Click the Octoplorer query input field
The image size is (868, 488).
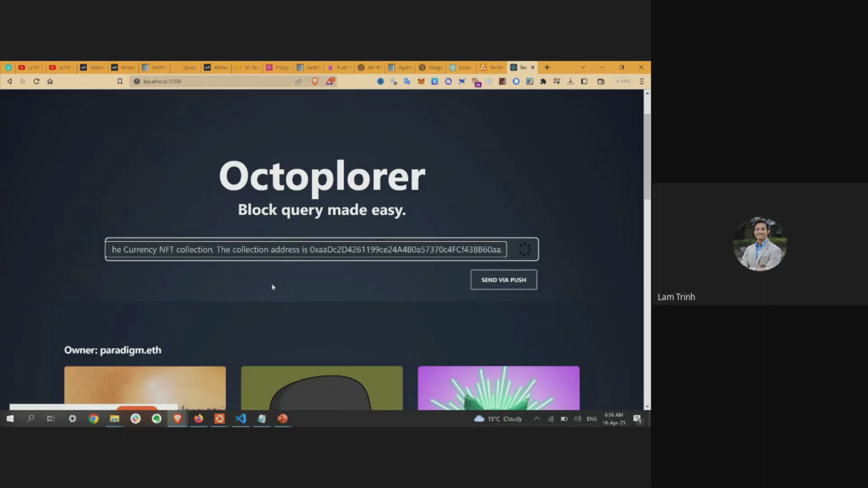coord(306,249)
